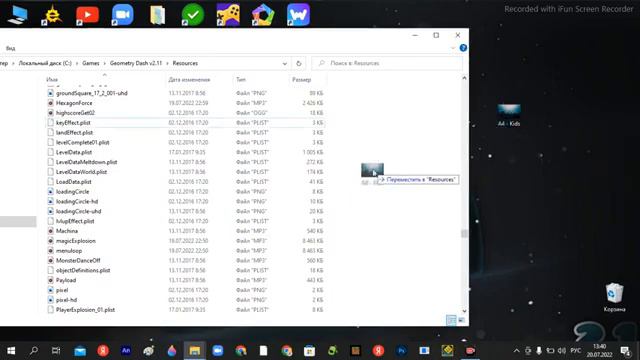
Task: Select pixel-hd PNG file
Action: click(x=66, y=300)
